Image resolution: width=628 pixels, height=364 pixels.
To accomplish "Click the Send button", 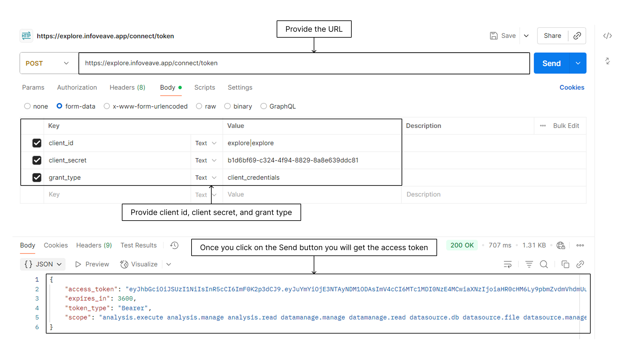I will pyautogui.click(x=551, y=63).
